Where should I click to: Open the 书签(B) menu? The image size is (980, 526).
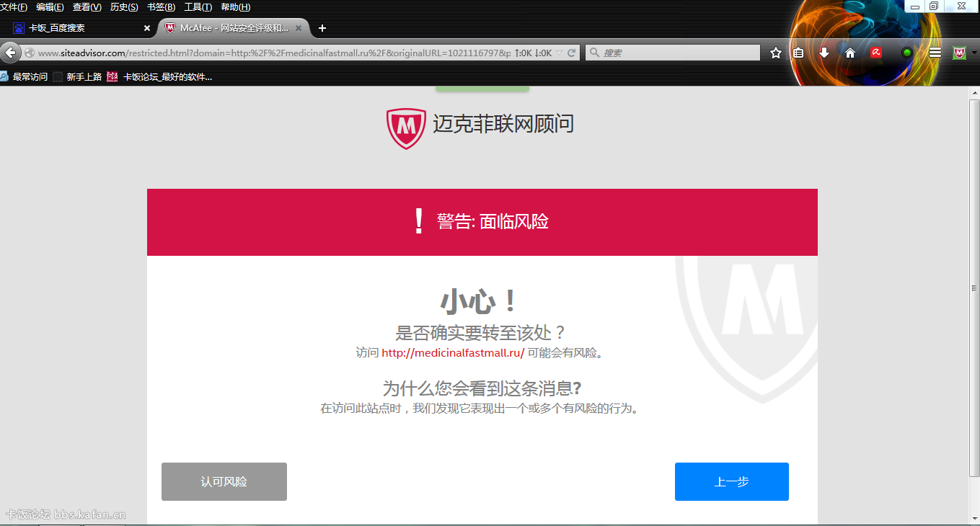161,7
